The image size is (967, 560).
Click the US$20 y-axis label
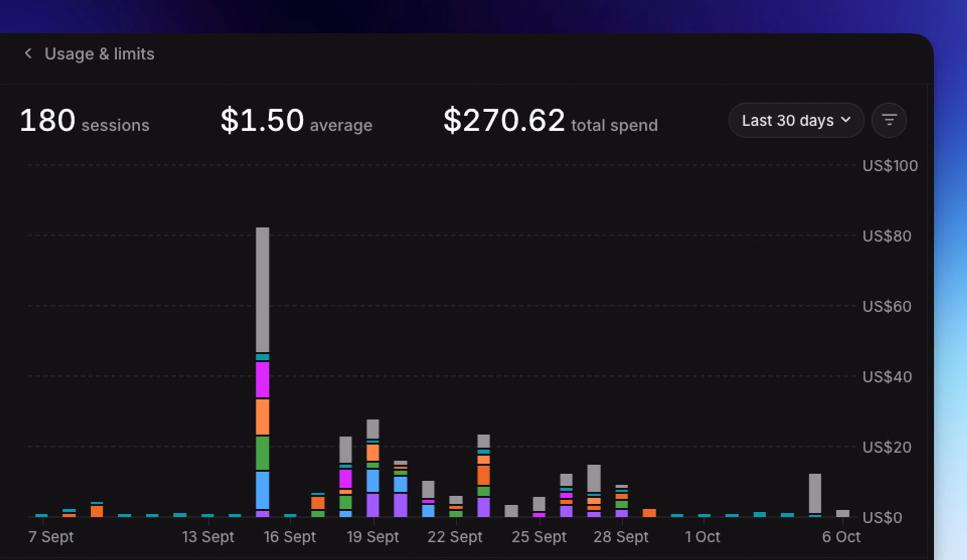887,447
